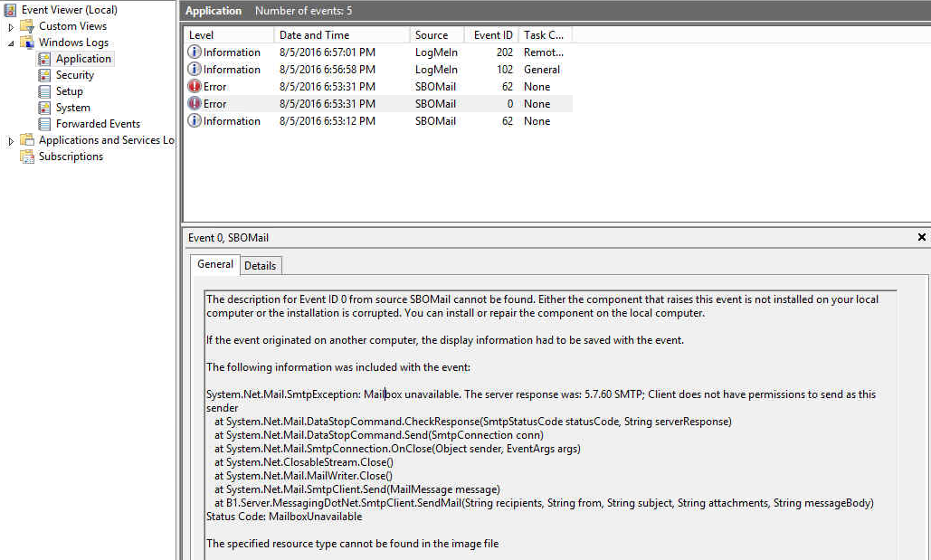Viewport: 931px width, 560px height.
Task: Click the Custom Views folder icon
Action: click(28, 25)
